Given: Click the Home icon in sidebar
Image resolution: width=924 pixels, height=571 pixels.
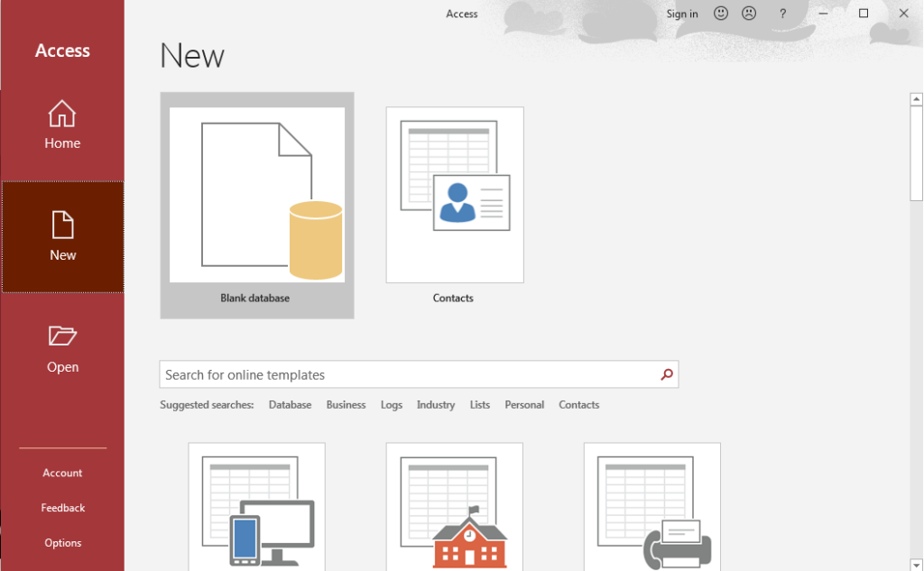Looking at the screenshot, I should pyautogui.click(x=62, y=115).
